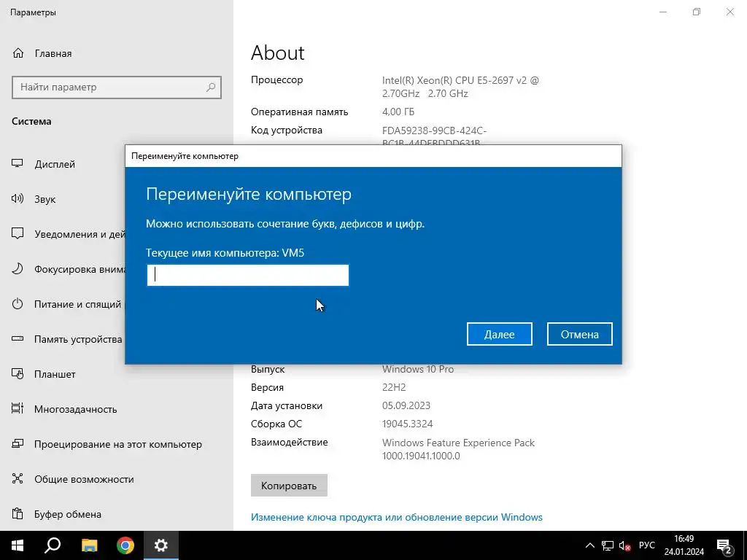Open Питание и спящий режим settings
This screenshot has height=560, width=747.
pyautogui.click(x=77, y=304)
